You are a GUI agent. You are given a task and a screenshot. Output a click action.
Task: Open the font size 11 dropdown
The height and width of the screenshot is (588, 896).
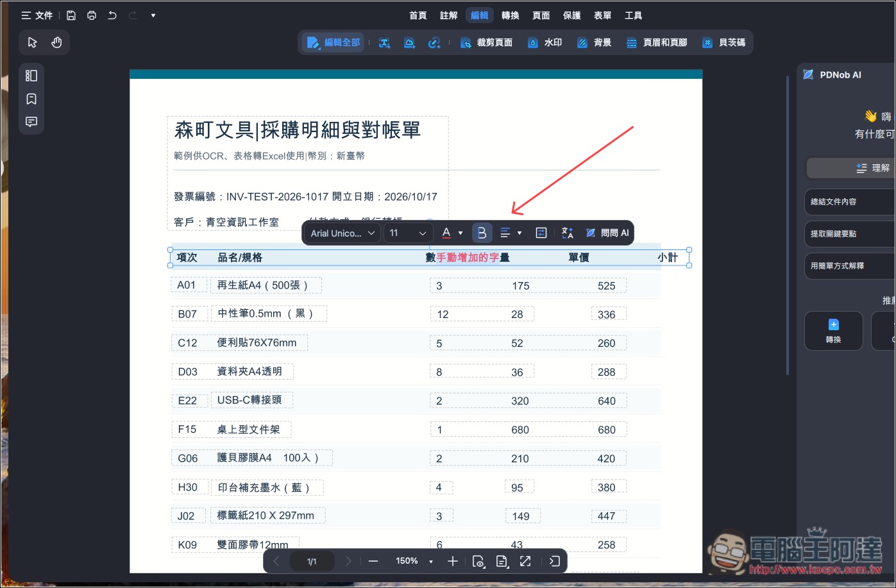pyautogui.click(x=407, y=233)
